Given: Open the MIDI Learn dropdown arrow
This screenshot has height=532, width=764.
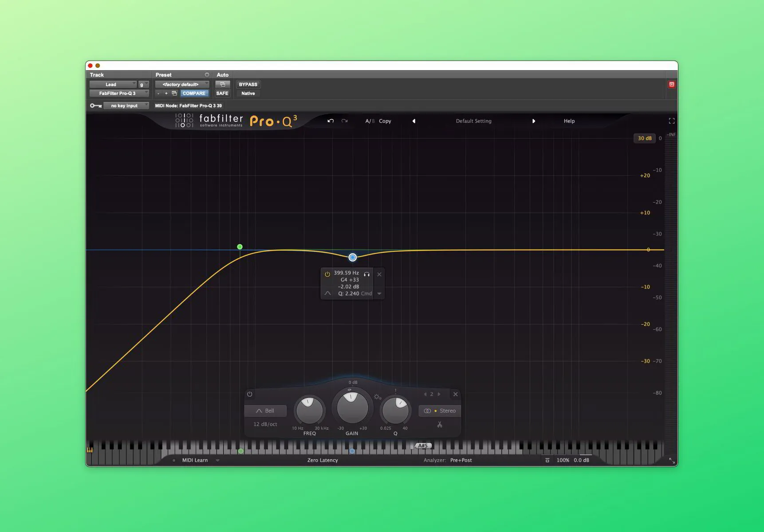Looking at the screenshot, I should 217,460.
